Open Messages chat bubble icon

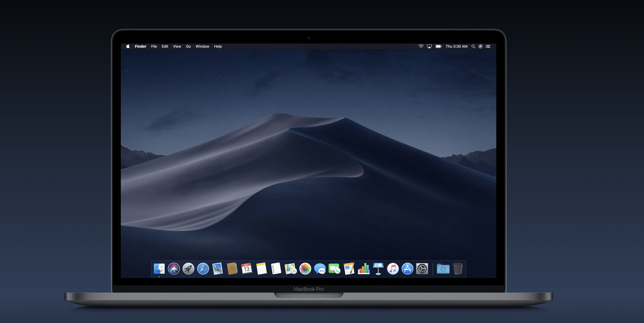(320, 269)
